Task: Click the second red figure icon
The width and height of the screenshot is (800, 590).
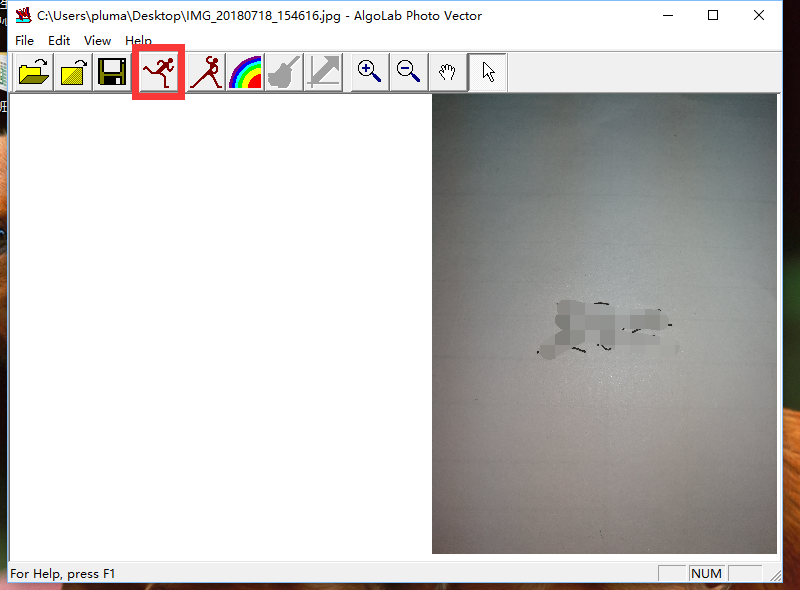Action: pos(206,73)
